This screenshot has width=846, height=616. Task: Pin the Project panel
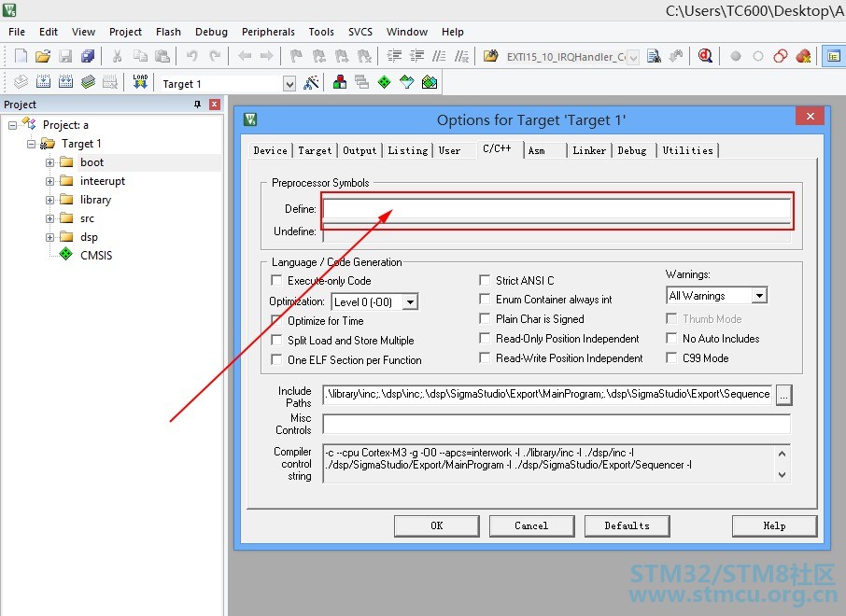coord(197,105)
